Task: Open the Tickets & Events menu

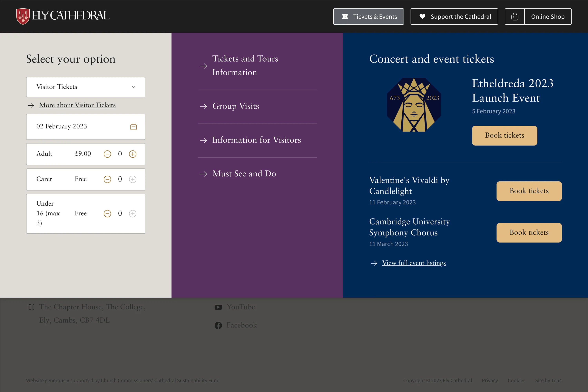Action: pos(368,16)
